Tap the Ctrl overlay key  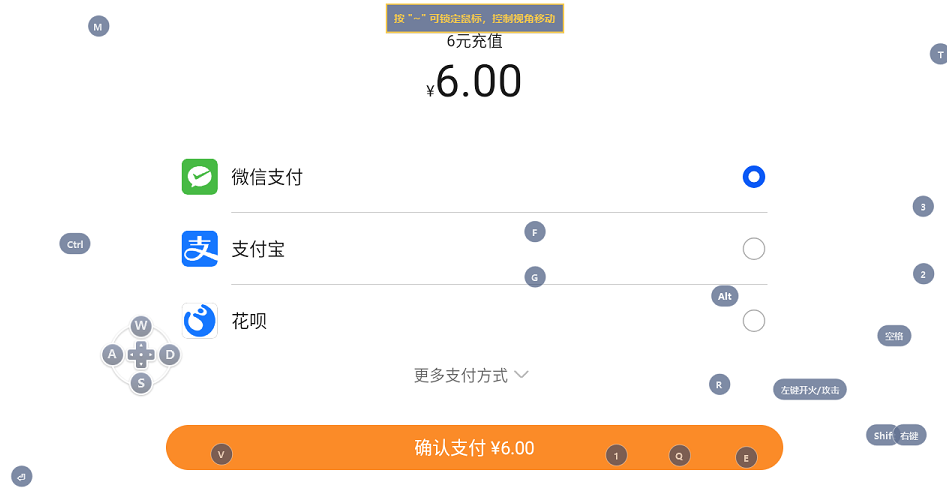(75, 244)
